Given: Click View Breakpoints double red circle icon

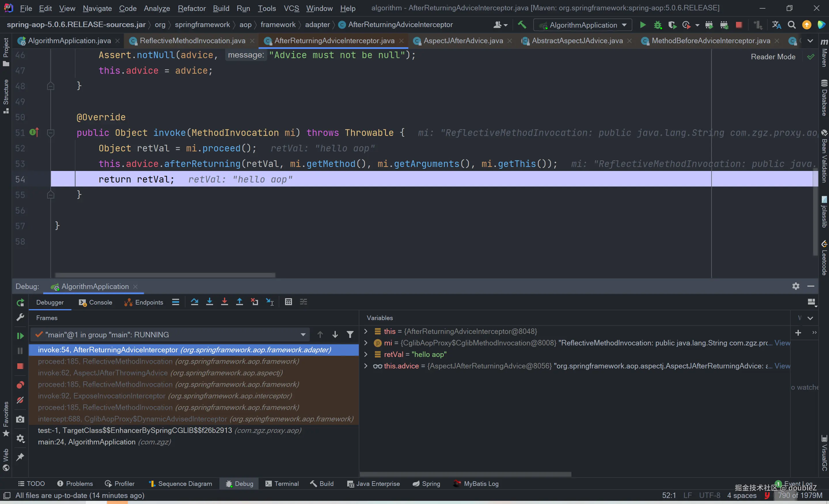Looking at the screenshot, I should coord(20,385).
